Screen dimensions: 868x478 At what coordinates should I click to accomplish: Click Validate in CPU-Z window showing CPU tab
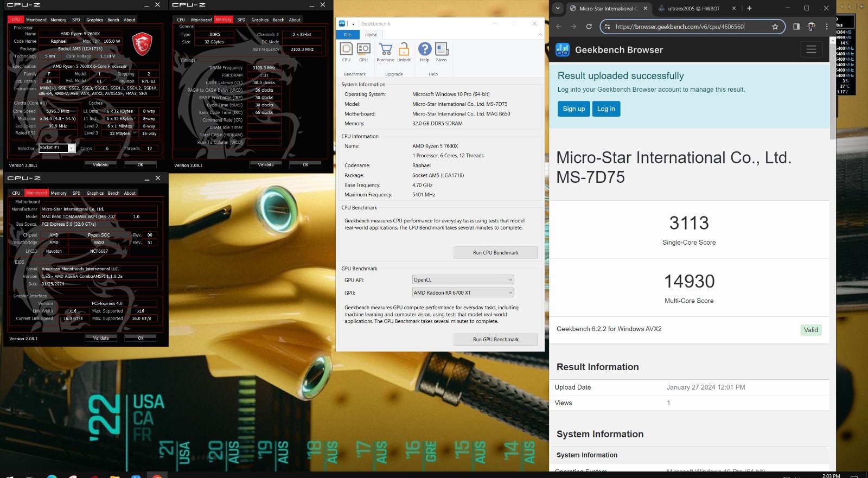(x=101, y=164)
